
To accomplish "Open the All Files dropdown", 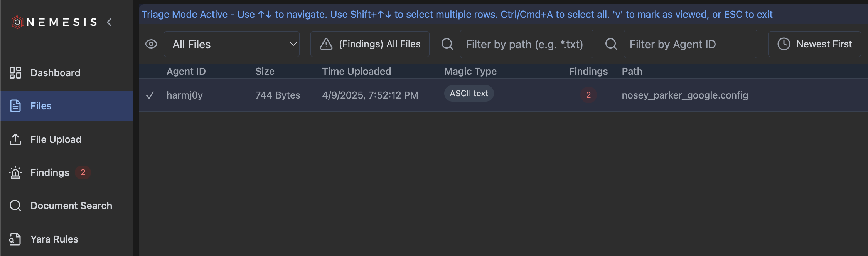I will 231,44.
